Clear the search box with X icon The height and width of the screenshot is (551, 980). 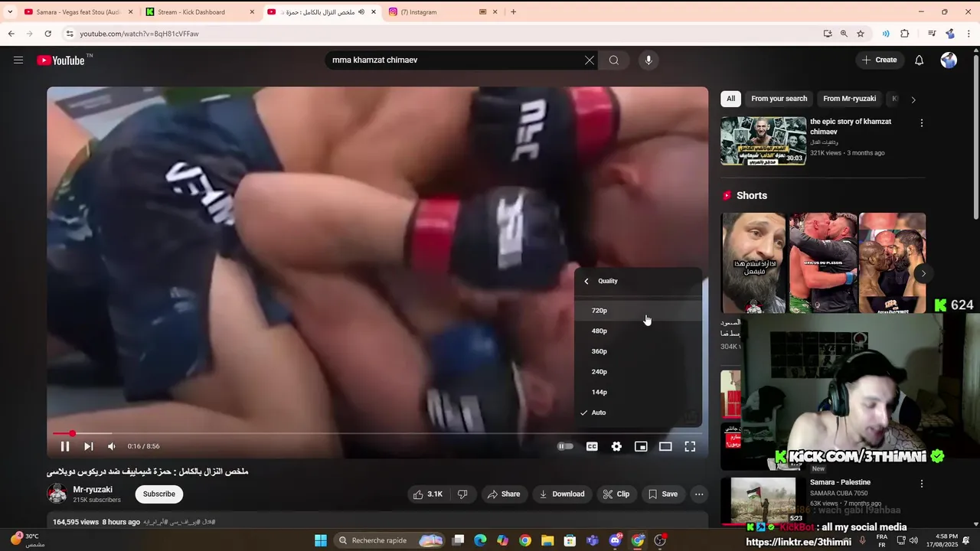coord(590,60)
